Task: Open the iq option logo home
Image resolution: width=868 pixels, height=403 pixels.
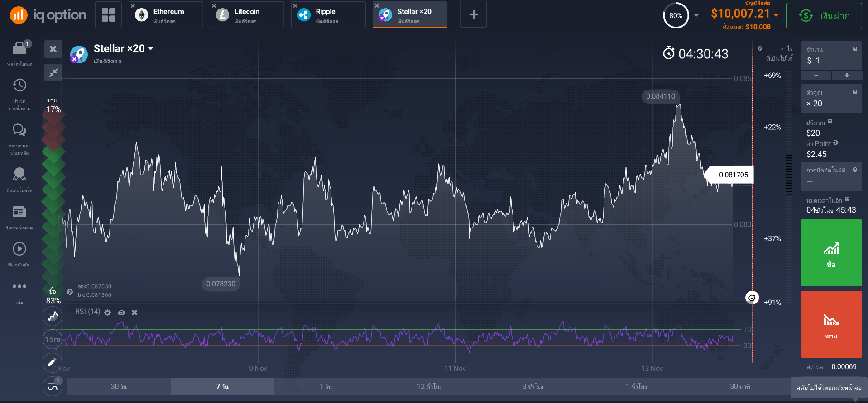Action: point(48,15)
